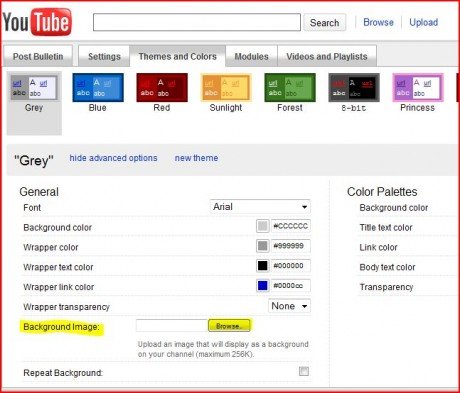
Task: Pick the Sunlight theme thumbnail
Action: pyautogui.click(x=226, y=88)
